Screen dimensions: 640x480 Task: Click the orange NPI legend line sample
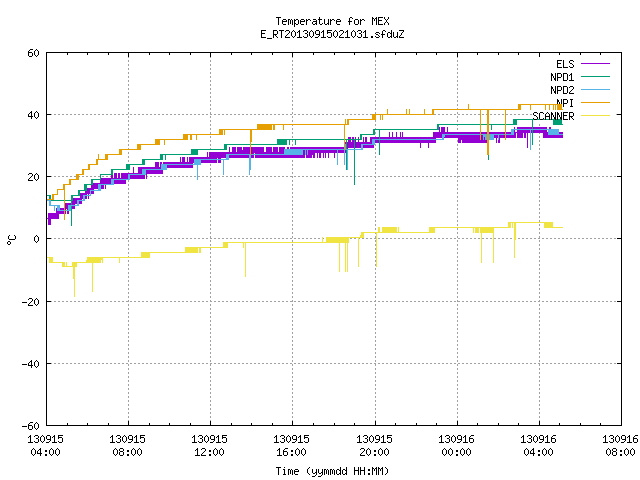pos(595,103)
